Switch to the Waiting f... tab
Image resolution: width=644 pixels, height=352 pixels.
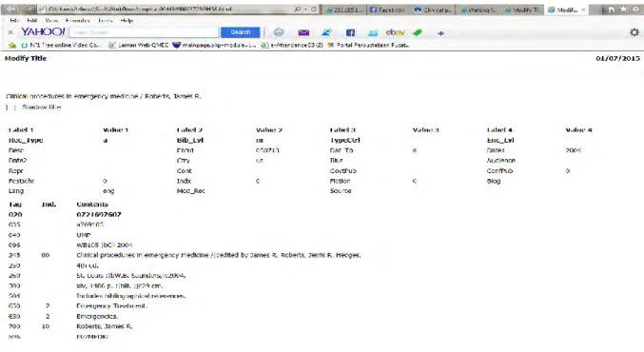click(478, 10)
